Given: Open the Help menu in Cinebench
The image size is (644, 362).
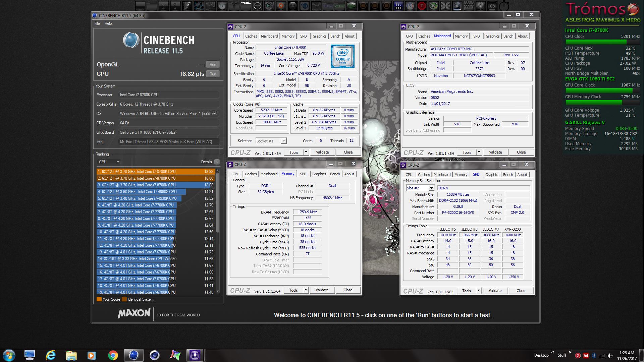Looking at the screenshot, I should pyautogui.click(x=108, y=23).
